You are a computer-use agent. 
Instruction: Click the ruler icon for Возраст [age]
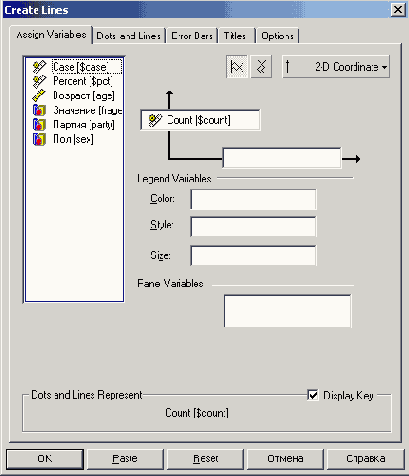click(39, 96)
